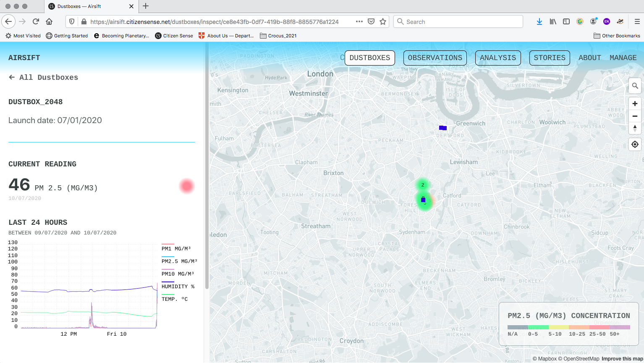
Task: Toggle the PM2.5 series in chart legend
Action: [x=179, y=261]
